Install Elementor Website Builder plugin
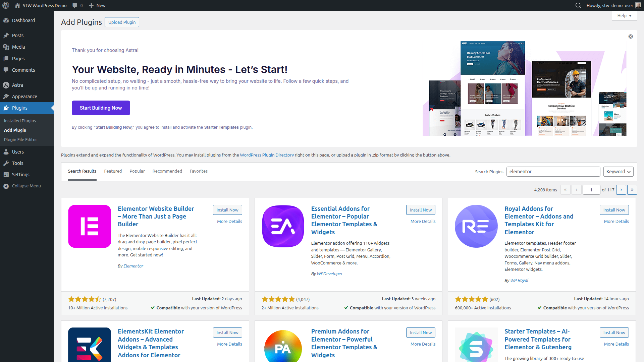 point(227,210)
